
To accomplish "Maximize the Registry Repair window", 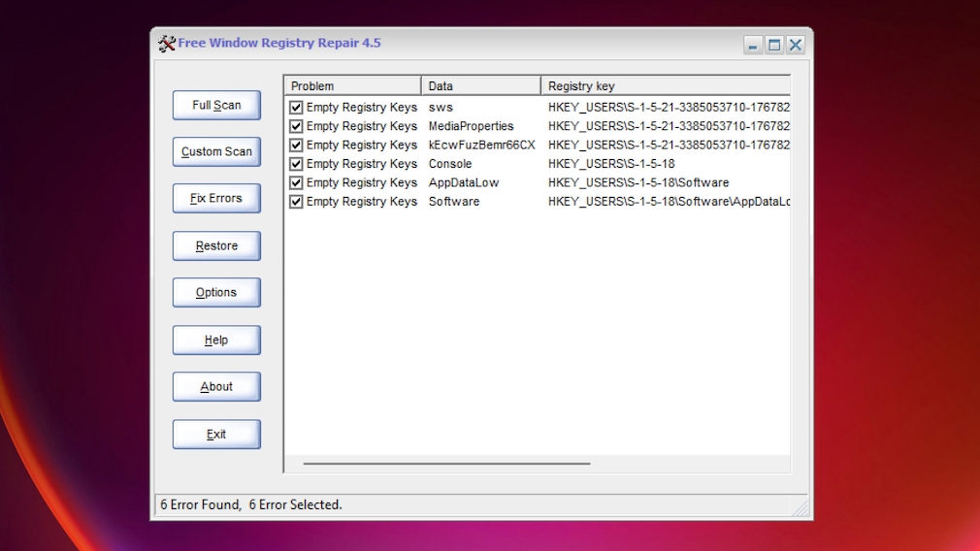I will coord(774,45).
